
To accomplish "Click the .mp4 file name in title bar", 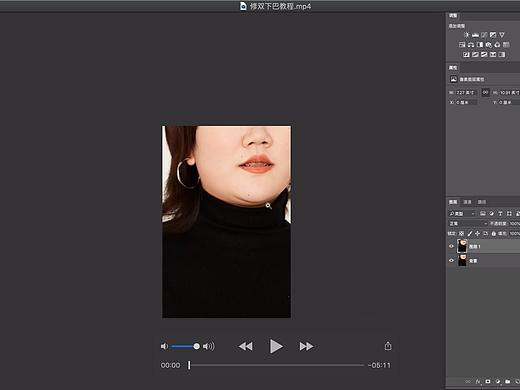I will [x=280, y=6].
